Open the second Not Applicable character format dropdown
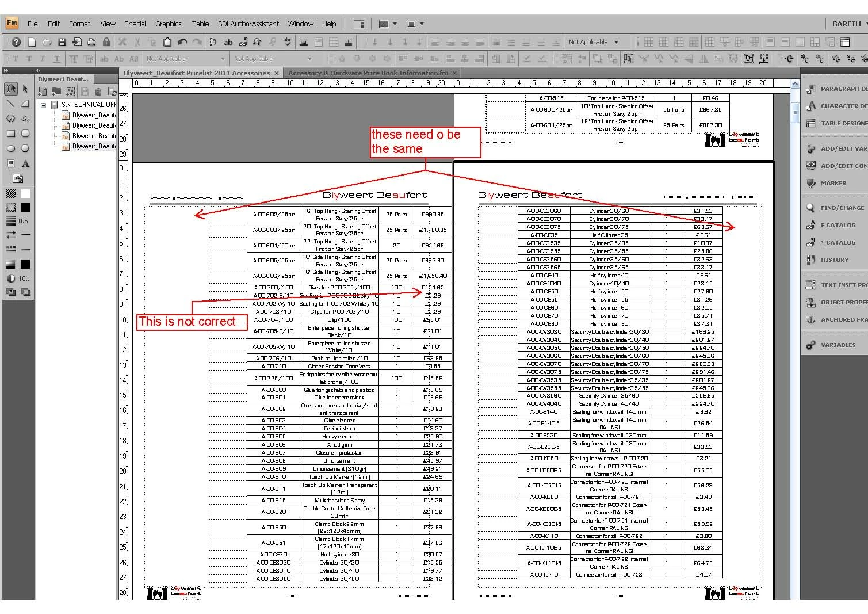 273,59
